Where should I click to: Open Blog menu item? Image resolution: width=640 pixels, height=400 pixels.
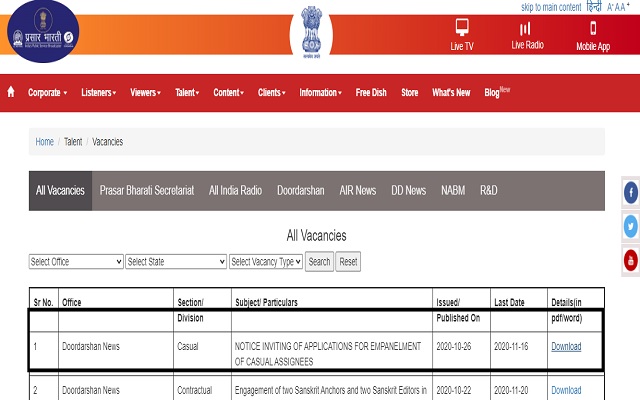tap(497, 92)
